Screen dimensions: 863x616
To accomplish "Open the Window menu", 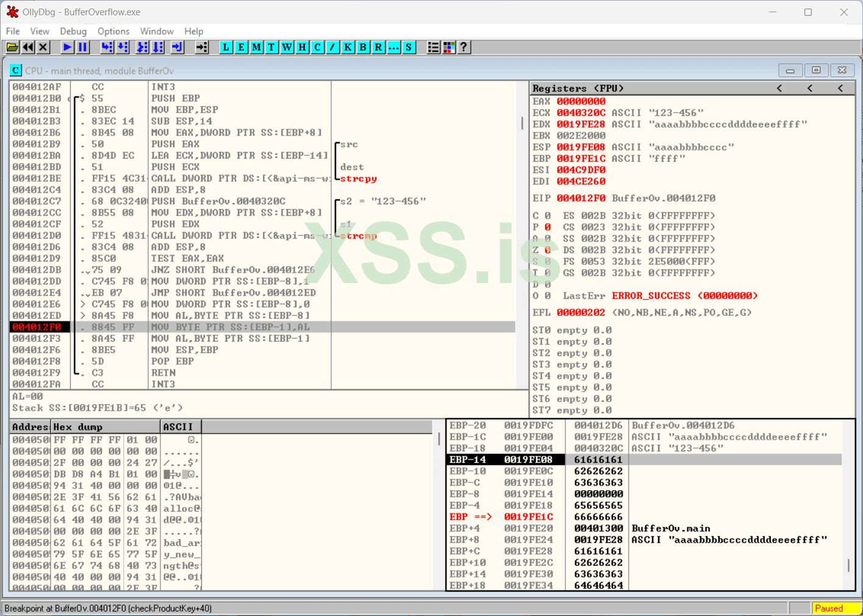I will 157,31.
